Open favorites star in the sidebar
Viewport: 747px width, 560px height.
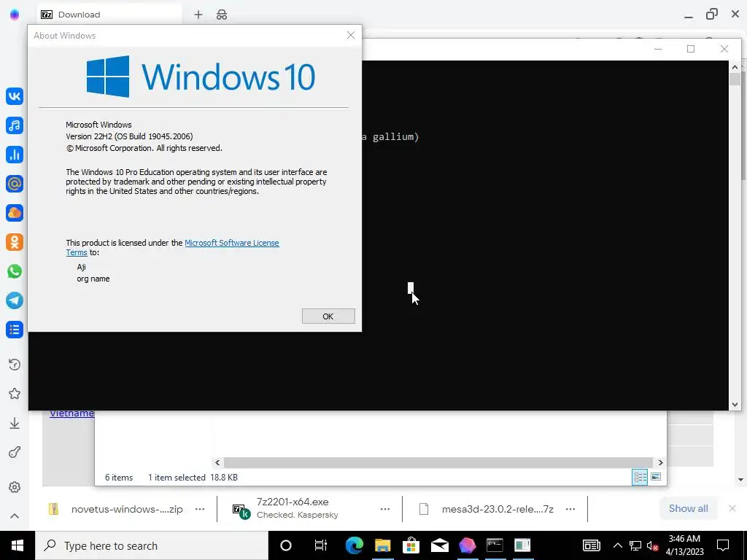[x=15, y=394]
